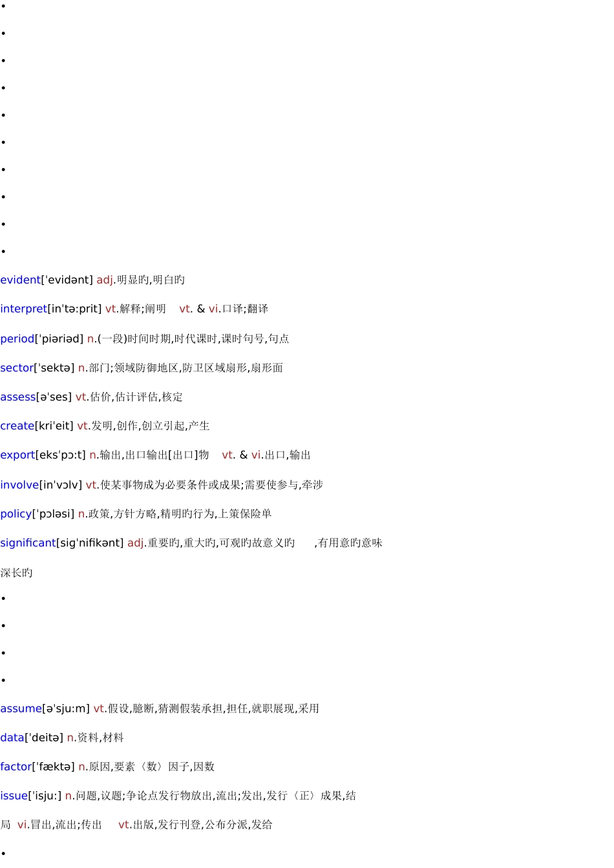Click the phonetic ['deitə]
Screen dimensions: 614x868
point(44,738)
